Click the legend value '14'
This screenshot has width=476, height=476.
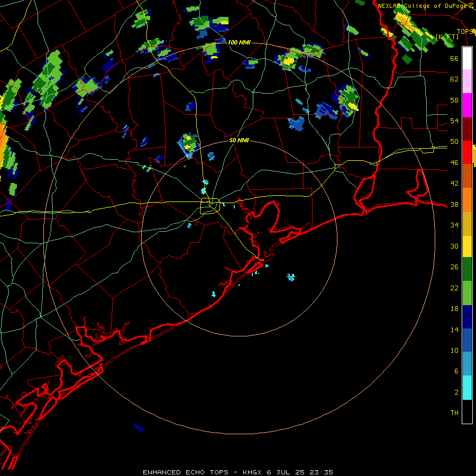(x=454, y=329)
